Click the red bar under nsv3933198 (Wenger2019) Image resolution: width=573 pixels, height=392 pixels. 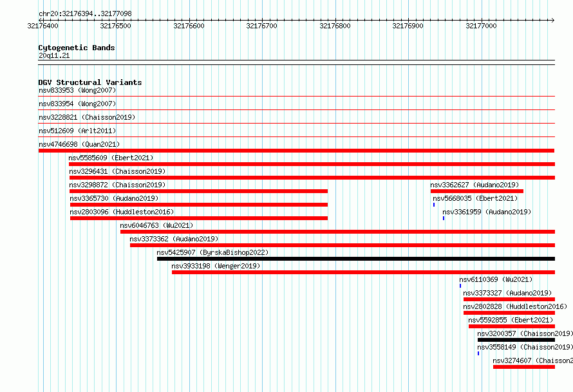click(x=363, y=272)
